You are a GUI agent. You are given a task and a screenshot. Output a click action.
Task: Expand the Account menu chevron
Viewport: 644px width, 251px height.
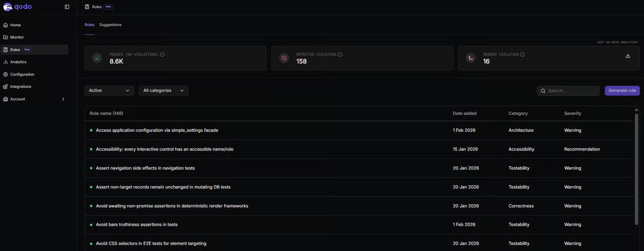click(x=63, y=99)
